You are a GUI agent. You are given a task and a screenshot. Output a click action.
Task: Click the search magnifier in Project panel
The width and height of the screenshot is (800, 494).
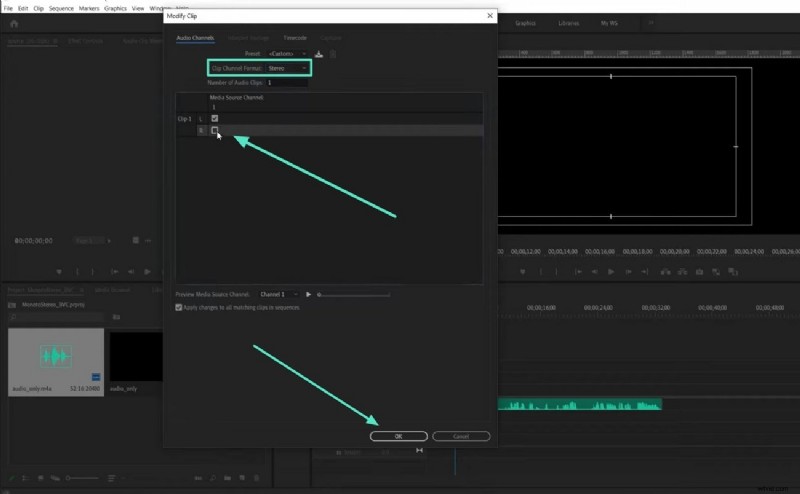14,316
